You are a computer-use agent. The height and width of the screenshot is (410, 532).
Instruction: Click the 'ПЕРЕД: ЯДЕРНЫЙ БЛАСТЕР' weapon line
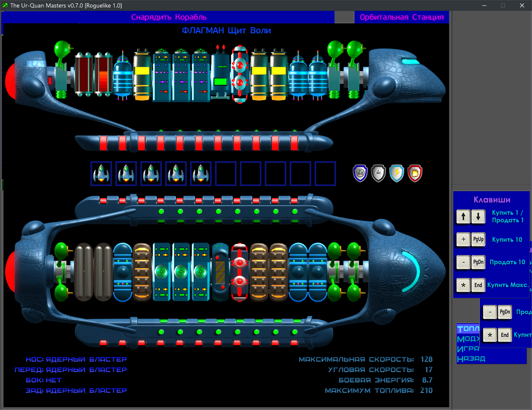(71, 370)
